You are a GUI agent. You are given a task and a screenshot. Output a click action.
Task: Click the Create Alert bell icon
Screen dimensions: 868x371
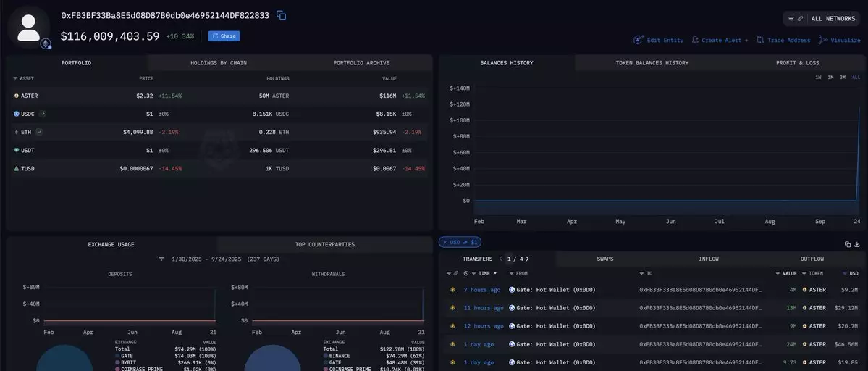pos(695,41)
